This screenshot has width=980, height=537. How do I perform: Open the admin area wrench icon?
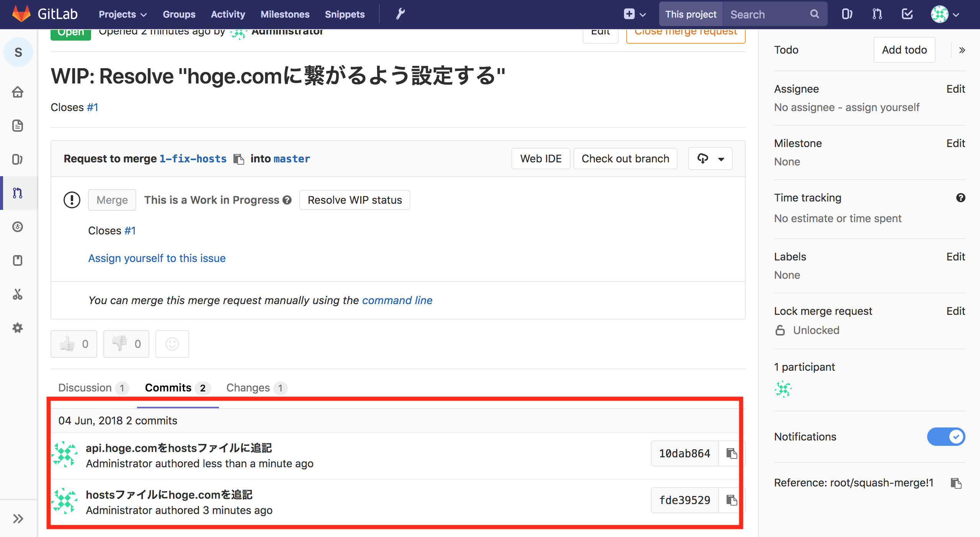pos(400,14)
